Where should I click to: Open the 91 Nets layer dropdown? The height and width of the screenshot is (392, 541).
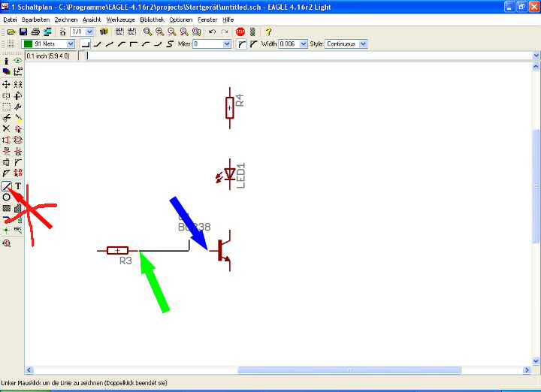pos(71,44)
